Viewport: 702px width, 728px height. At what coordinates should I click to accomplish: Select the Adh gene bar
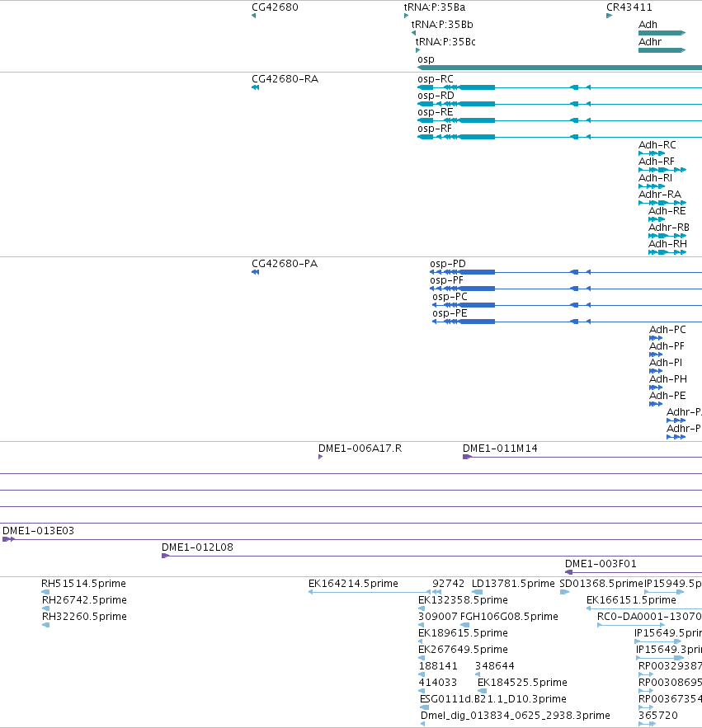[662, 33]
